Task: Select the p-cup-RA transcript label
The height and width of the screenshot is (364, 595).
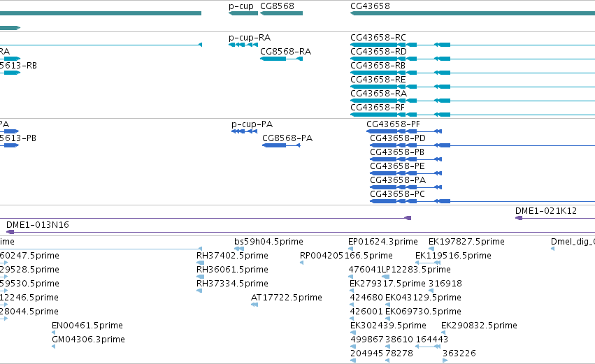Action: click(250, 38)
